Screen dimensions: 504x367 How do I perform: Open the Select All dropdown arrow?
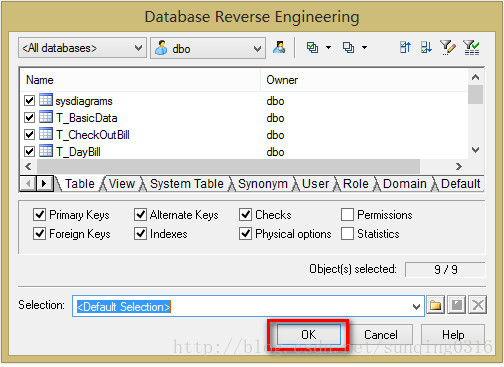coord(328,48)
